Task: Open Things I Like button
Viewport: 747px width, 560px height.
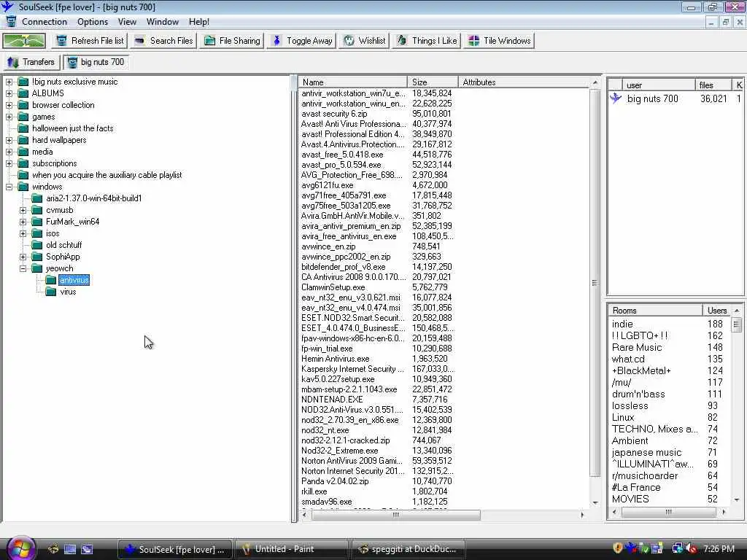Action: click(x=426, y=41)
